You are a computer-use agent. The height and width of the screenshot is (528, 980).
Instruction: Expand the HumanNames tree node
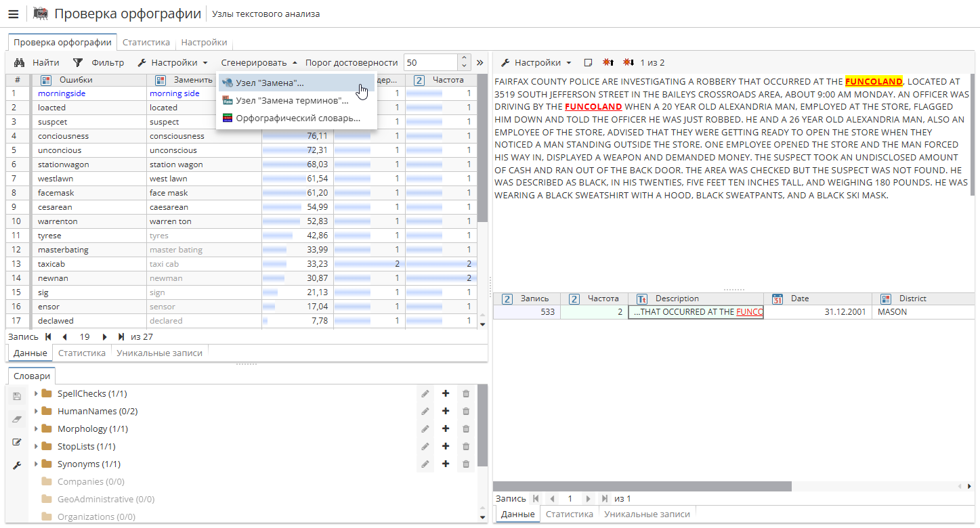click(36, 411)
